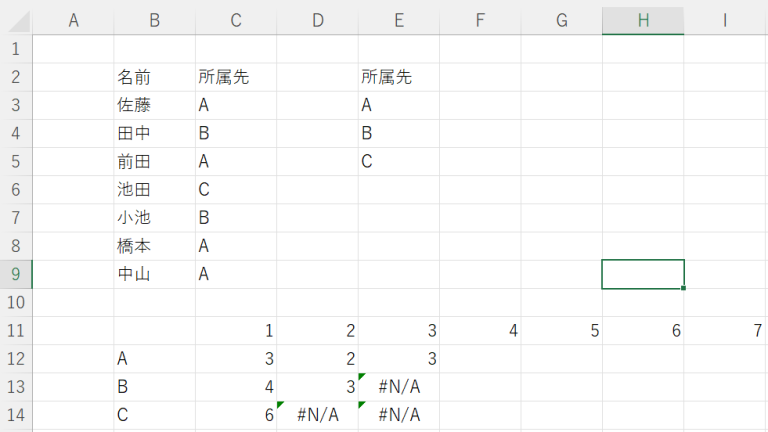The image size is (768, 432).
Task: Click the fill handle of the selected cell H9
Action: [x=684, y=288]
